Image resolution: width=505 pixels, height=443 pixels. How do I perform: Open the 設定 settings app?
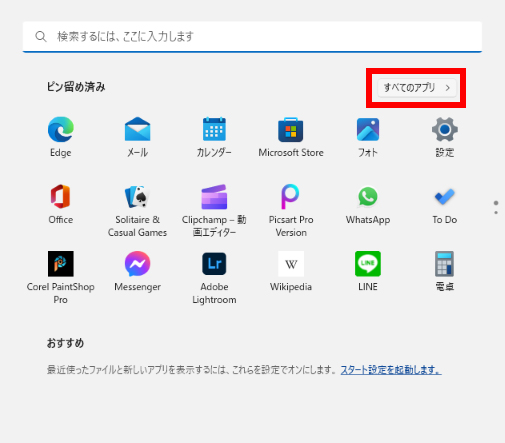tap(445, 137)
